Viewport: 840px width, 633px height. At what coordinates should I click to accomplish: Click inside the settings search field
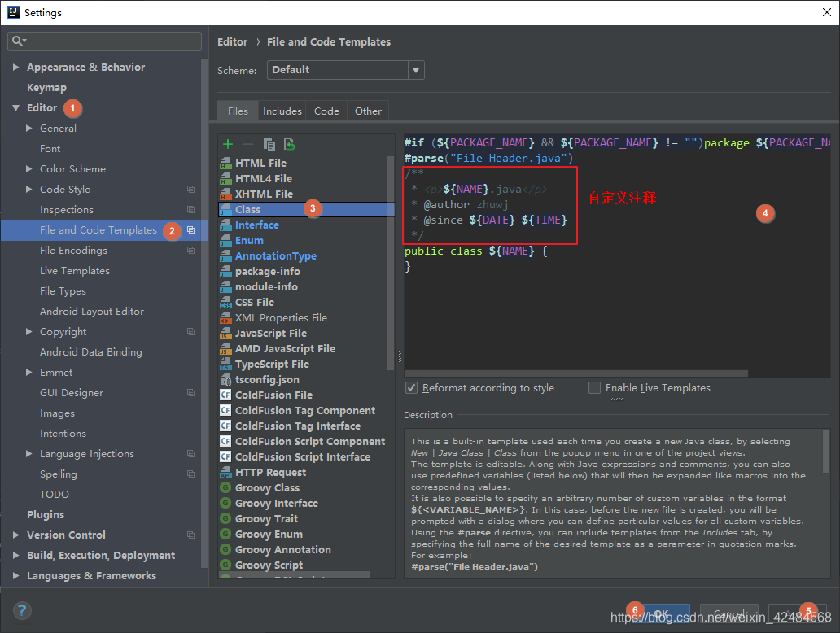104,41
